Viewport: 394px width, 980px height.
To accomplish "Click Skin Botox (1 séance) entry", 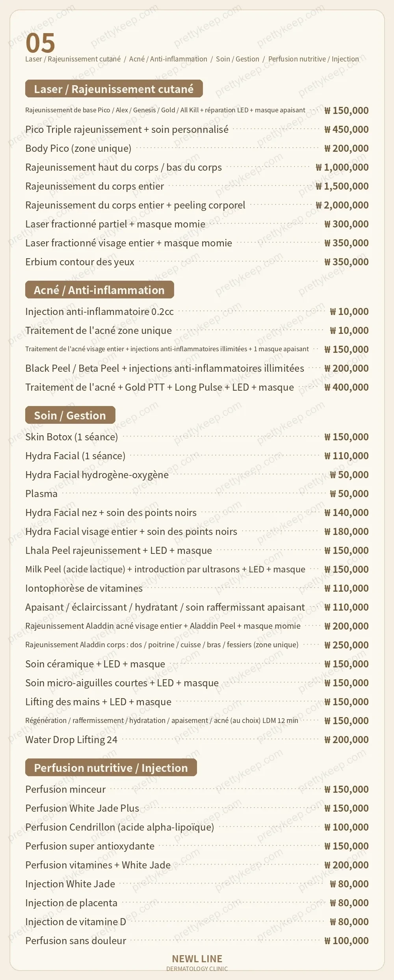I will [197, 437].
